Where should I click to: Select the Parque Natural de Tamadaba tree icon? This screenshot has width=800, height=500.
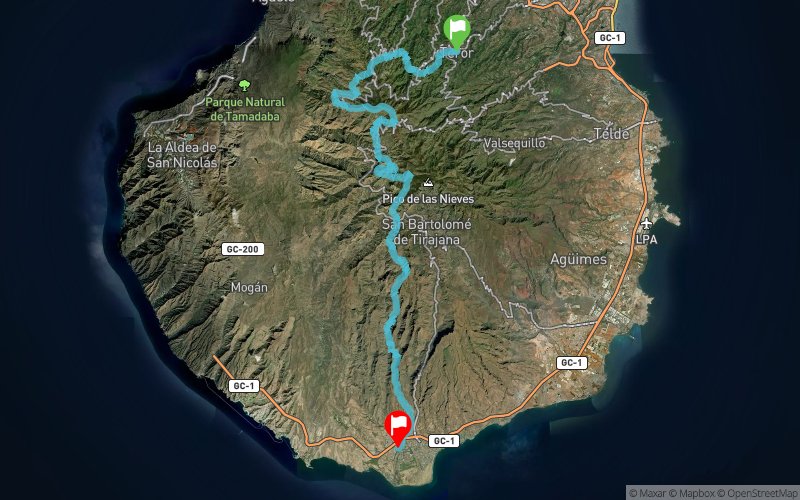click(245, 85)
